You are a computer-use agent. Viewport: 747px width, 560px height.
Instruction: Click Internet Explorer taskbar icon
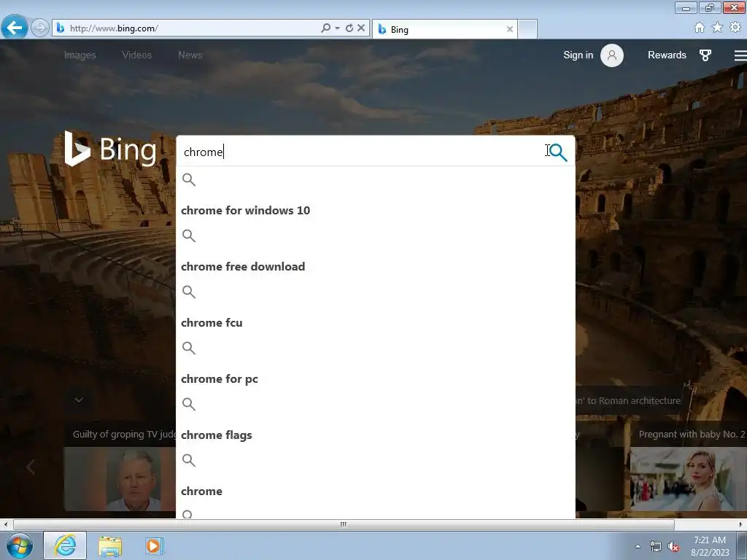[65, 545]
